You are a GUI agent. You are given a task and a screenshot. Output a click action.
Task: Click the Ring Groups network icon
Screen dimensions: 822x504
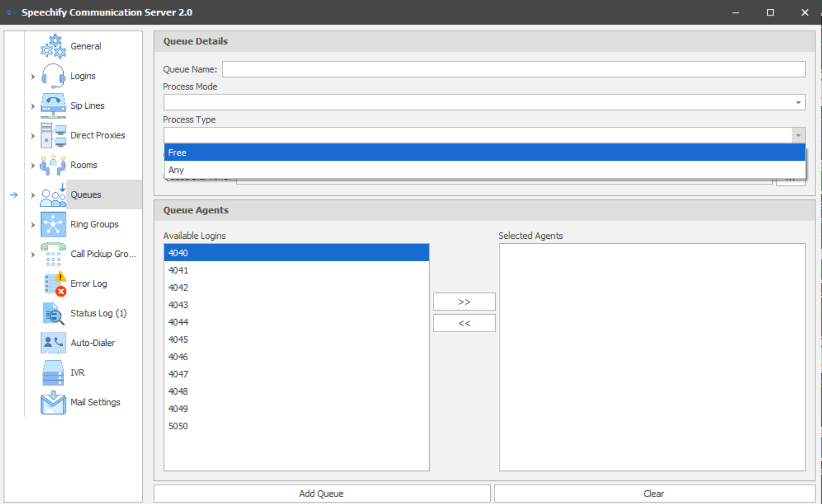(x=53, y=224)
